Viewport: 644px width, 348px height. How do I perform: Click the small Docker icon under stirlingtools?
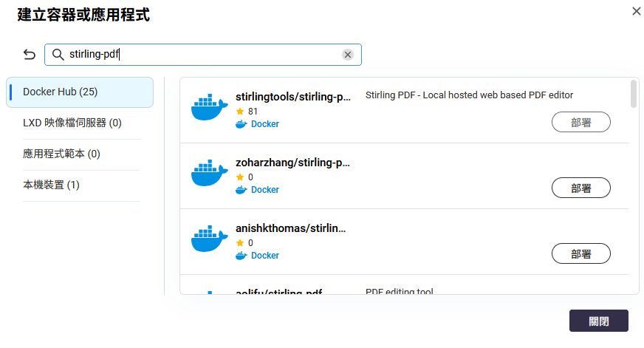coord(241,124)
